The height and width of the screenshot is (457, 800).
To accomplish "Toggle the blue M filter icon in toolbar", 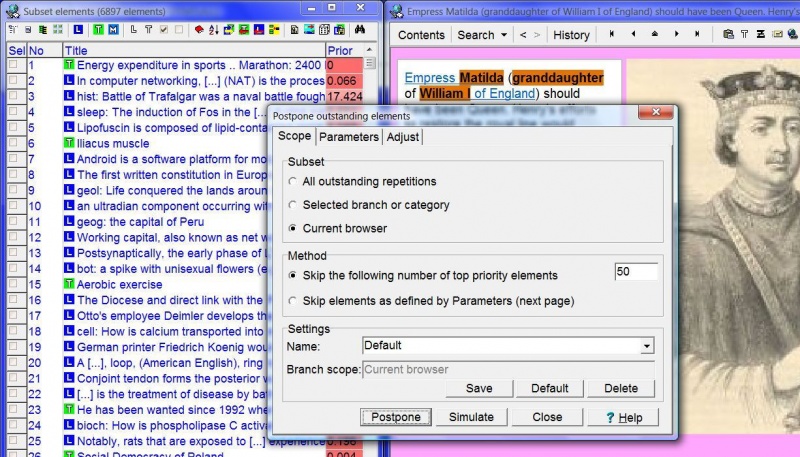I will point(113,30).
